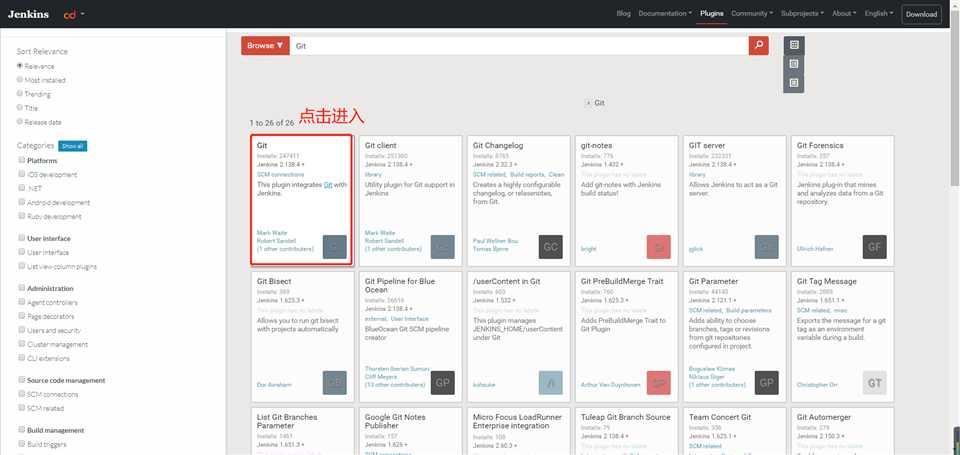Click the red search magnifier button
The width and height of the screenshot is (960, 455).
[759, 45]
